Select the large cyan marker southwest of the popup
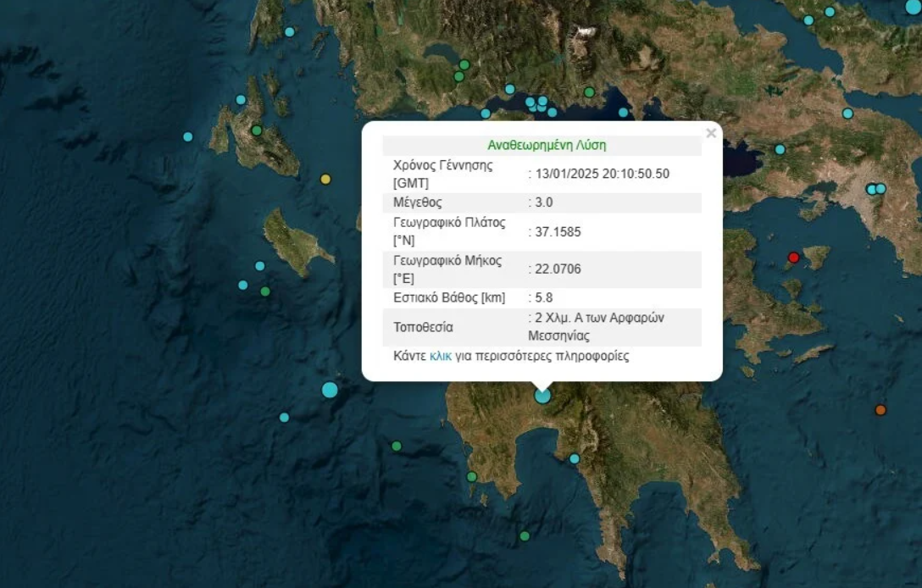The height and width of the screenshot is (588, 922). point(330,389)
